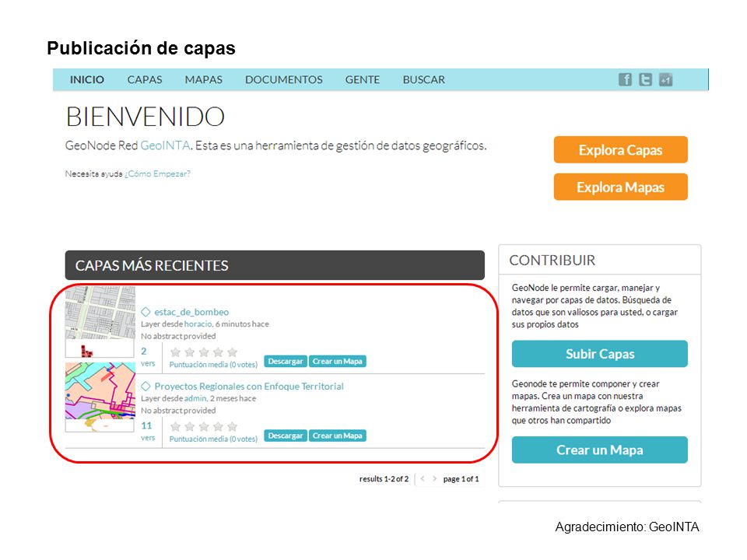Click the diamond layer icon beside Proyectos Regionales
The image size is (747, 560).
point(146,387)
